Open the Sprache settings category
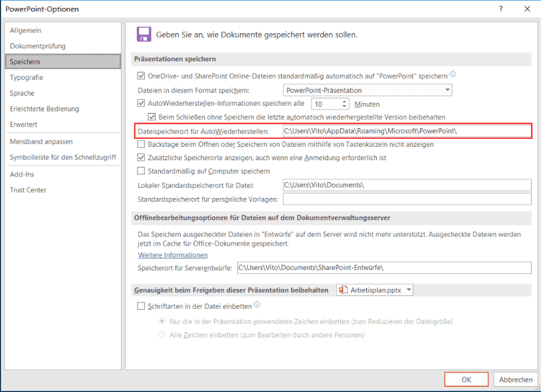Screen dimensions: 541x392 [62, 93]
